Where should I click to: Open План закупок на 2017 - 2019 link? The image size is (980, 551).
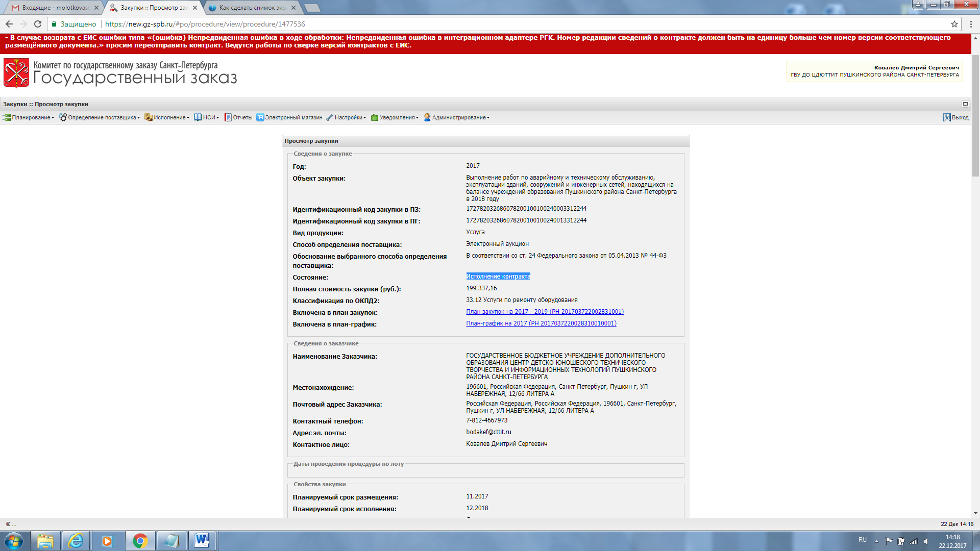545,312
